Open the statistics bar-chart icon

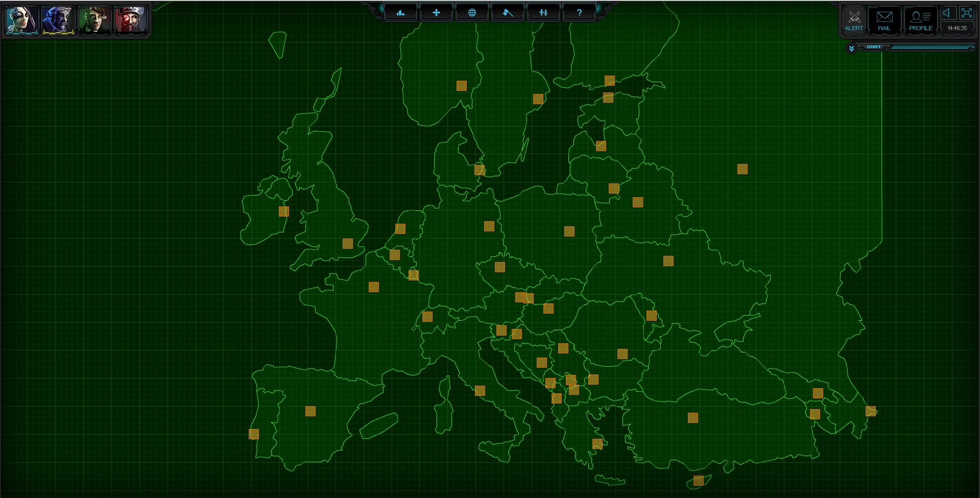pos(400,13)
